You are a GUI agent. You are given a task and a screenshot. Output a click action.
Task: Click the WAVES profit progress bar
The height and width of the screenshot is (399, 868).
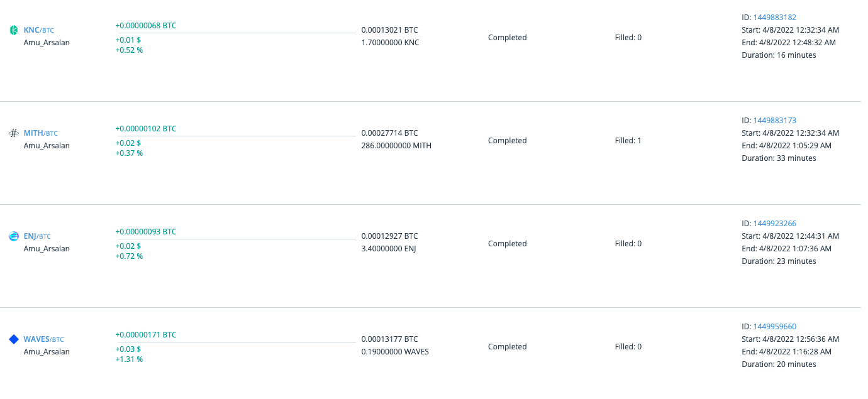pyautogui.click(x=236, y=342)
